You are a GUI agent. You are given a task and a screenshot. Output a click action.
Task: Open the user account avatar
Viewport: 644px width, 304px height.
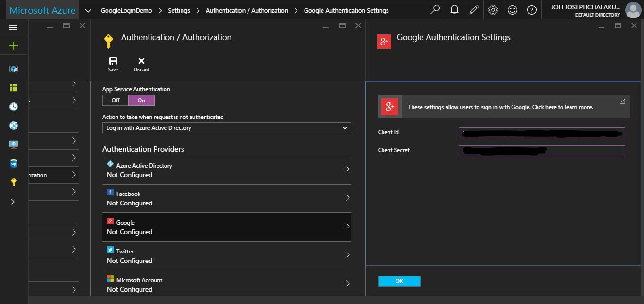[x=633, y=10]
